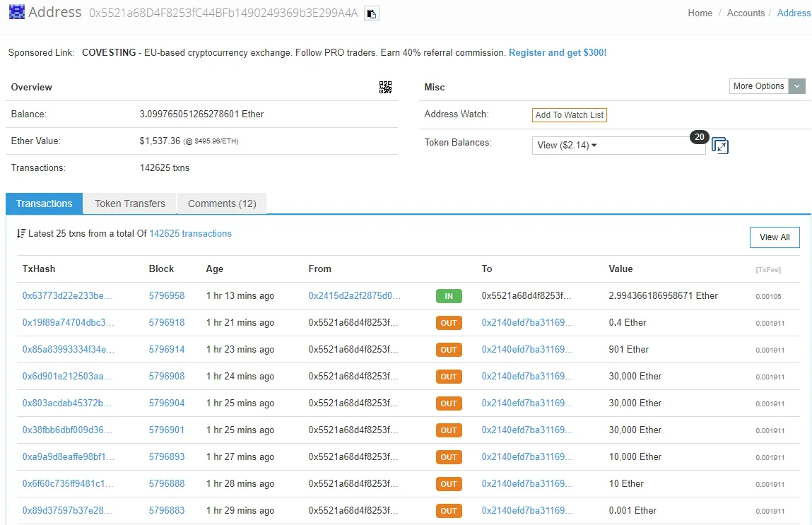Viewport: 812px width, 525px height.
Task: Click the TxFee value 0.00105
Action: 768,297
